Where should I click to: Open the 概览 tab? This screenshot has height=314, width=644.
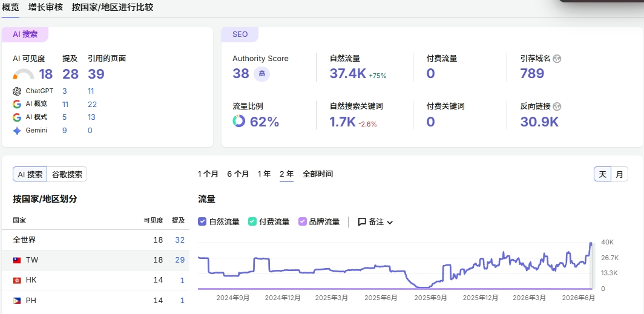(11, 7)
